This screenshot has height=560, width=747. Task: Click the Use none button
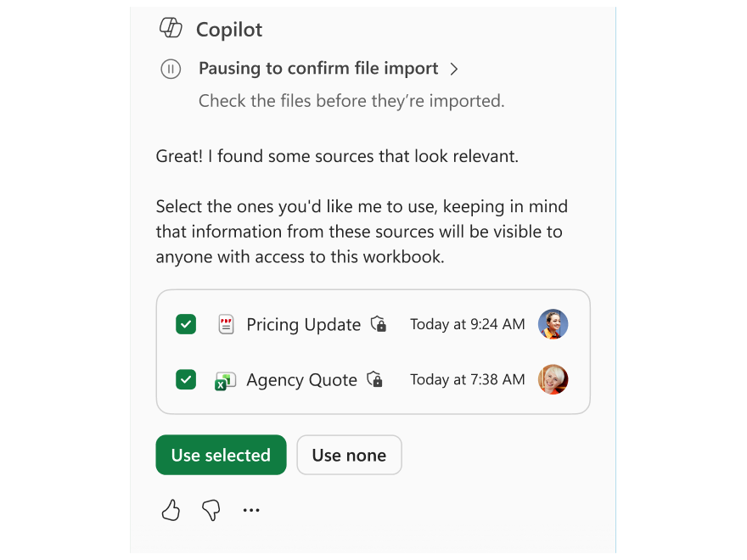pos(349,455)
